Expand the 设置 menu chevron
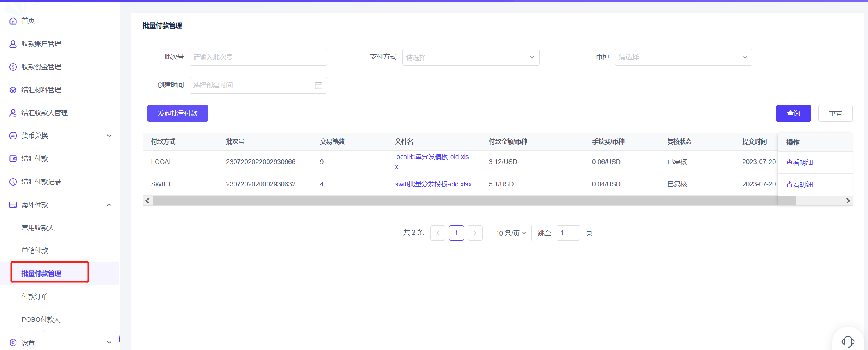 pyautogui.click(x=109, y=343)
